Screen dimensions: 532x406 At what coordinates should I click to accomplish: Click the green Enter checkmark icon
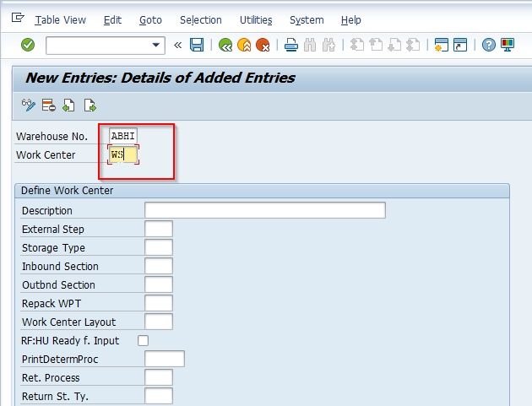pyautogui.click(x=28, y=45)
